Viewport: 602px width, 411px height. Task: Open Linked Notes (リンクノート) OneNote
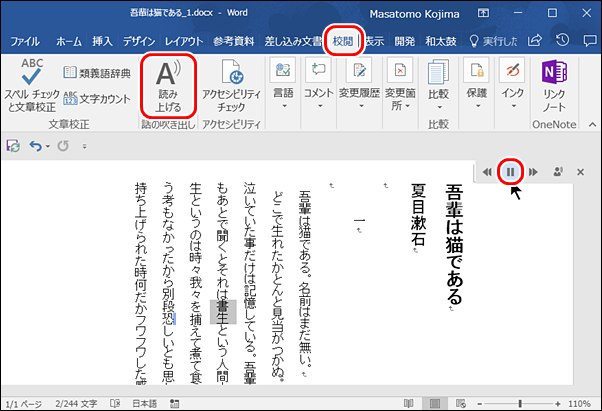554,86
